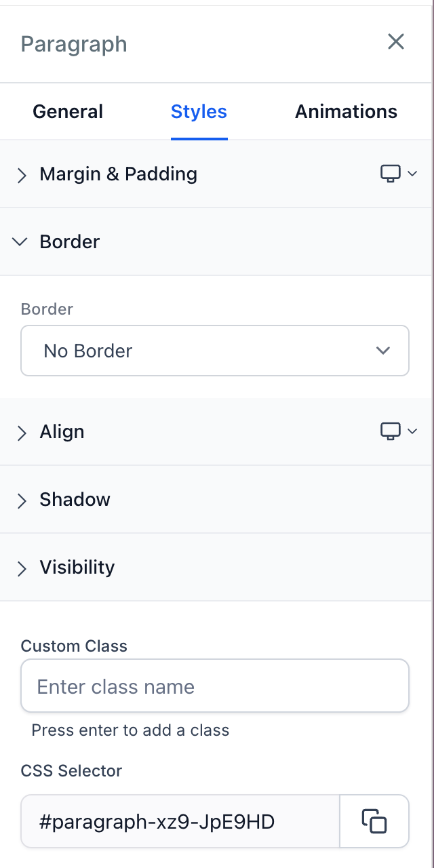Expand the Align section
Image resolution: width=434 pixels, height=868 pixels.
click(62, 432)
